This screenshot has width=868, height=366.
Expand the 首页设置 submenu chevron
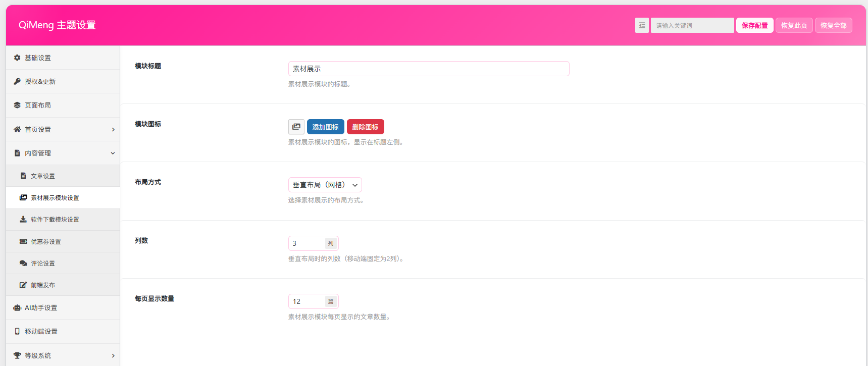(113, 130)
